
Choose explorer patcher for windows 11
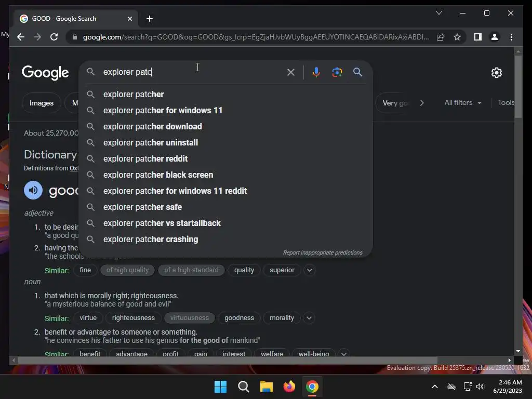click(x=225, y=110)
